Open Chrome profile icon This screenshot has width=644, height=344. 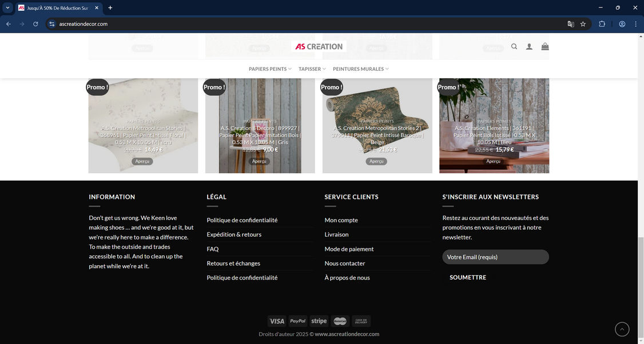click(622, 24)
